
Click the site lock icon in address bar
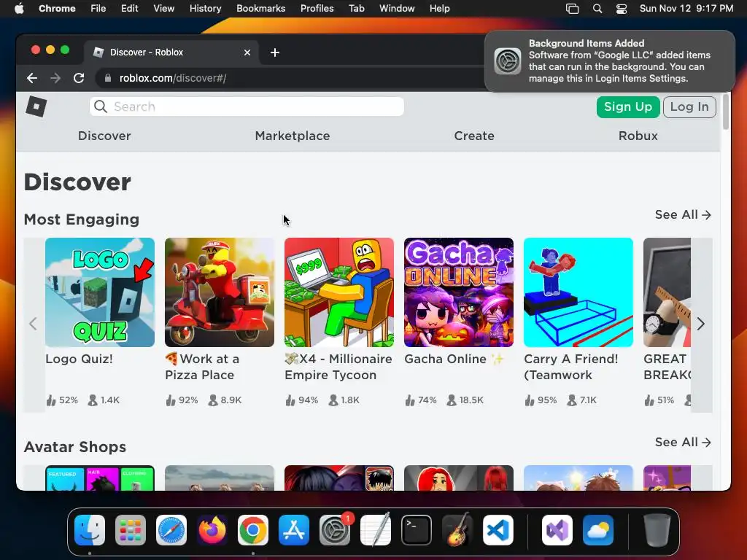[108, 78]
